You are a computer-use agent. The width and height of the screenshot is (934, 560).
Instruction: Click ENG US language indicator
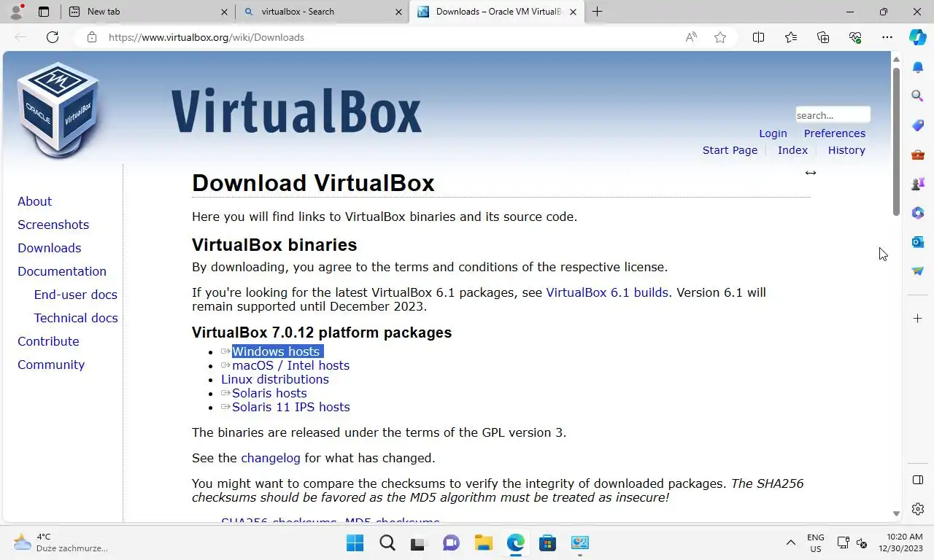click(816, 542)
